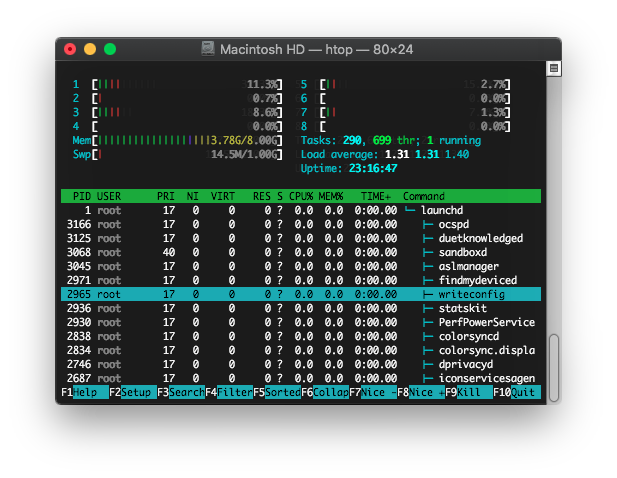Select the statskit process row

click(x=301, y=308)
